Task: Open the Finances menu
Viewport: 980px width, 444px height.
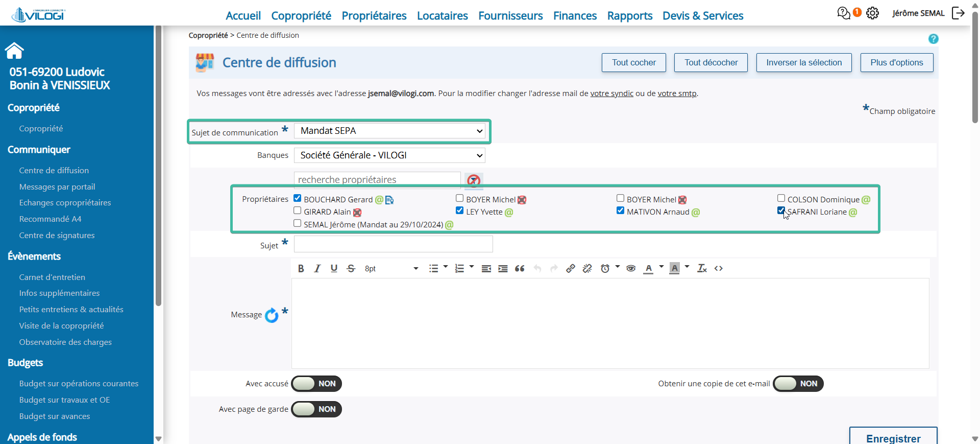Action: click(575, 16)
